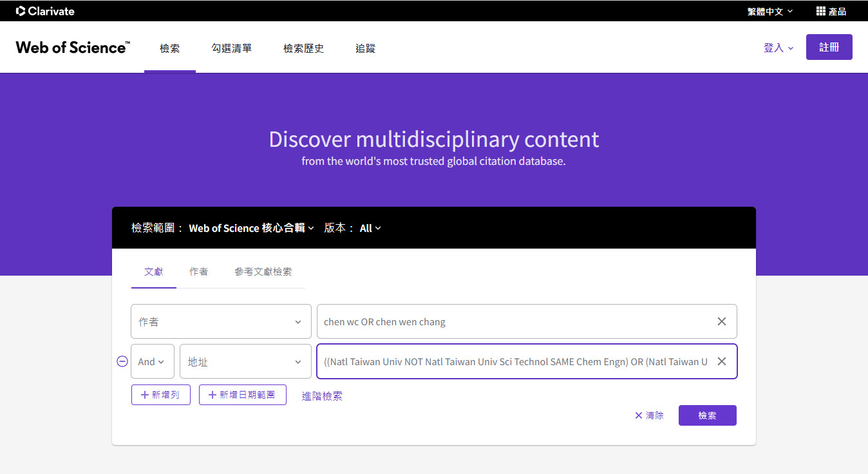Screen dimensions: 868x474
Task: Open the And operator dropdown
Action: point(153,361)
